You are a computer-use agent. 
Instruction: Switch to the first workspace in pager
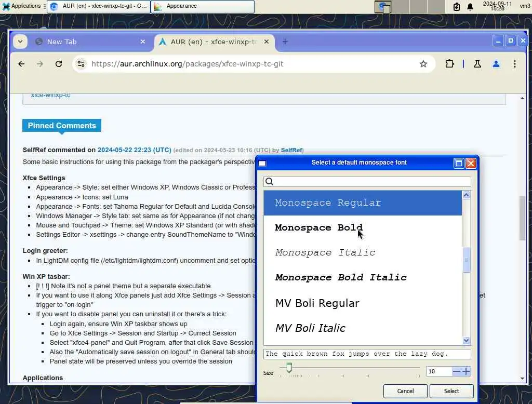(x=383, y=7)
